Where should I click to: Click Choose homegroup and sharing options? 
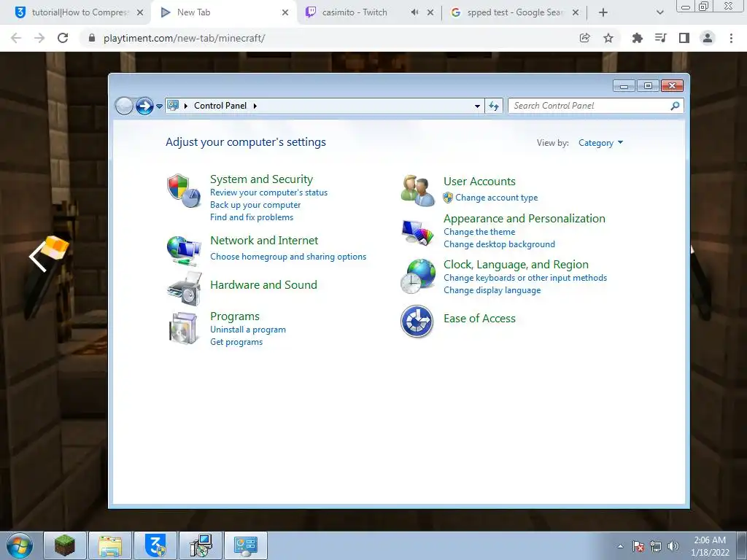288,257
